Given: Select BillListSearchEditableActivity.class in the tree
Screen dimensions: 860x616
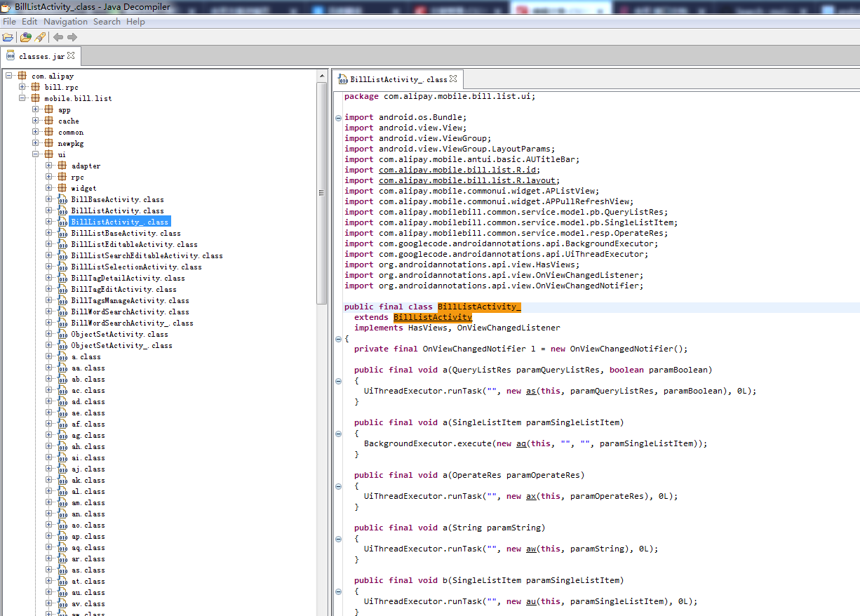Looking at the screenshot, I should [x=147, y=255].
